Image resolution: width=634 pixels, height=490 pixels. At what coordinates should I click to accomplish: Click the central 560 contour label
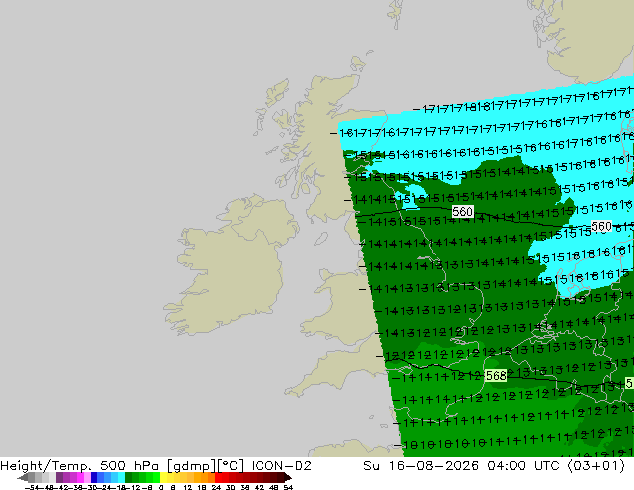(463, 211)
